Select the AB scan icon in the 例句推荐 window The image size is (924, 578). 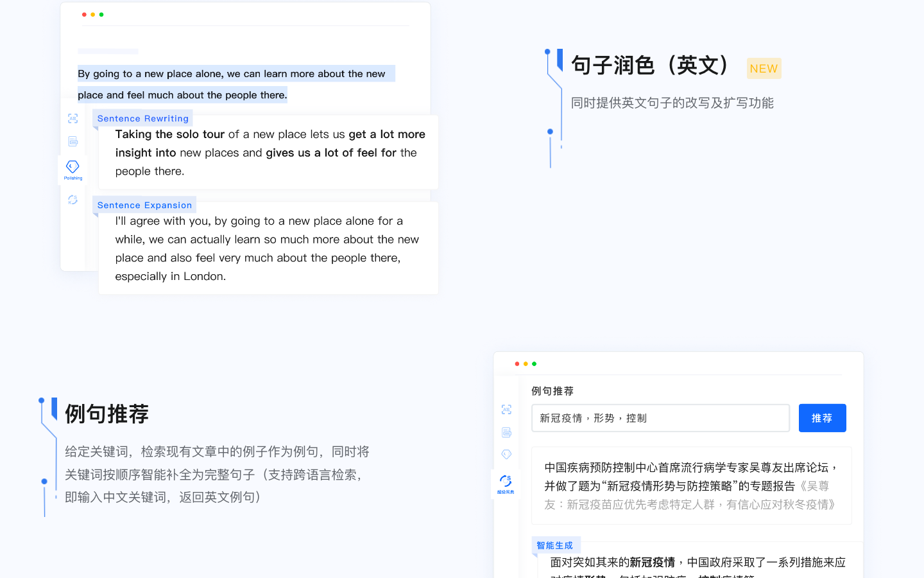coord(506,410)
